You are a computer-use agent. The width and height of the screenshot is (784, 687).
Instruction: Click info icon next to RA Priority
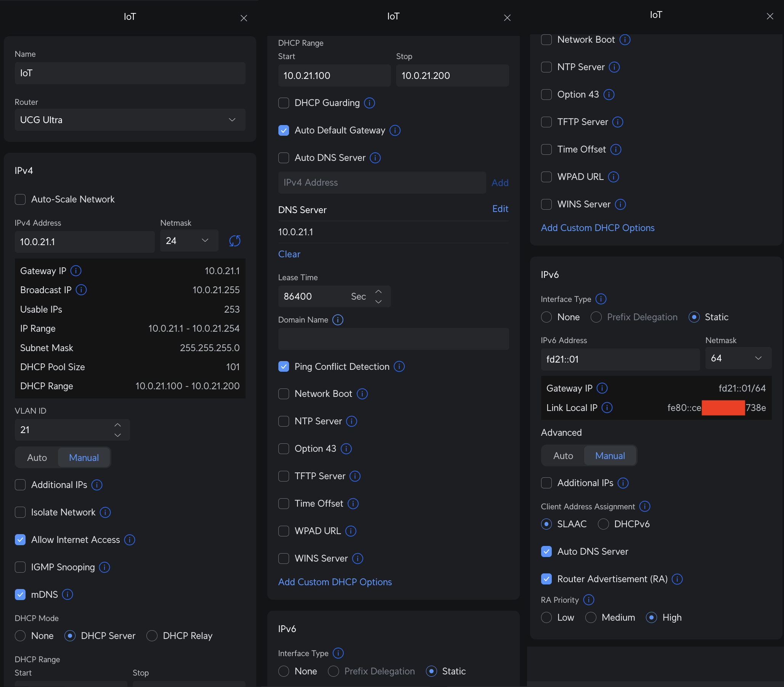coord(588,600)
